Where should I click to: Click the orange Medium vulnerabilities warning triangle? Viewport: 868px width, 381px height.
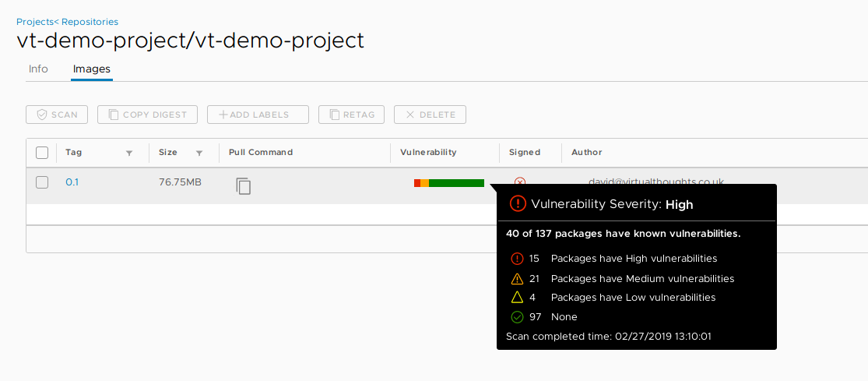point(517,278)
